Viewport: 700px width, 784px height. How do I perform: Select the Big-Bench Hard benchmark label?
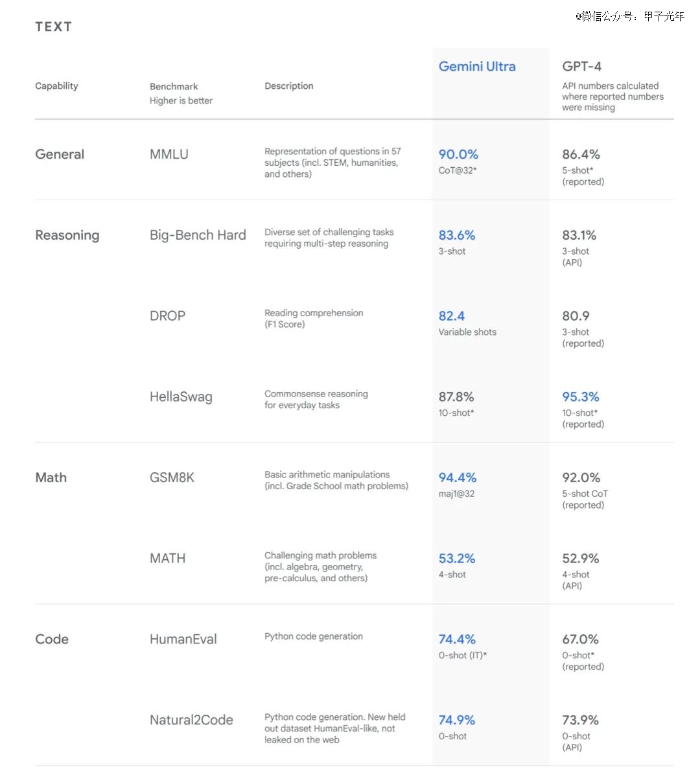[198, 235]
